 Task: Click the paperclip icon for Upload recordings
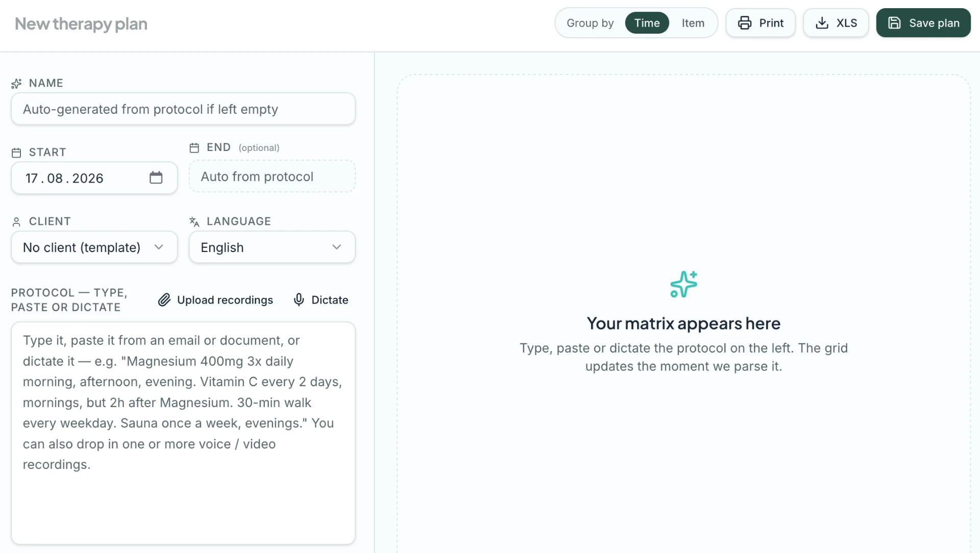(x=164, y=300)
